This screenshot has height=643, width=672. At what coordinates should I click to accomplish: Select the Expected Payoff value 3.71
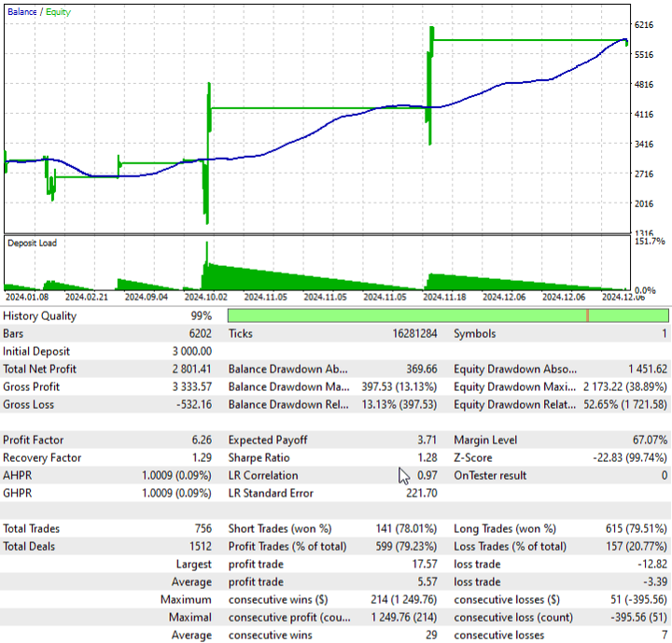point(427,440)
